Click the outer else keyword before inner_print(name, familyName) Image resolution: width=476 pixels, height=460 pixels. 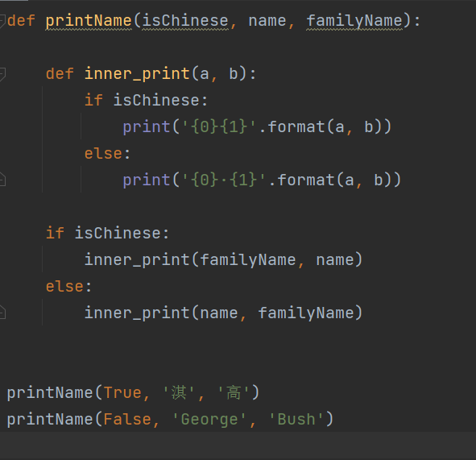pos(64,286)
